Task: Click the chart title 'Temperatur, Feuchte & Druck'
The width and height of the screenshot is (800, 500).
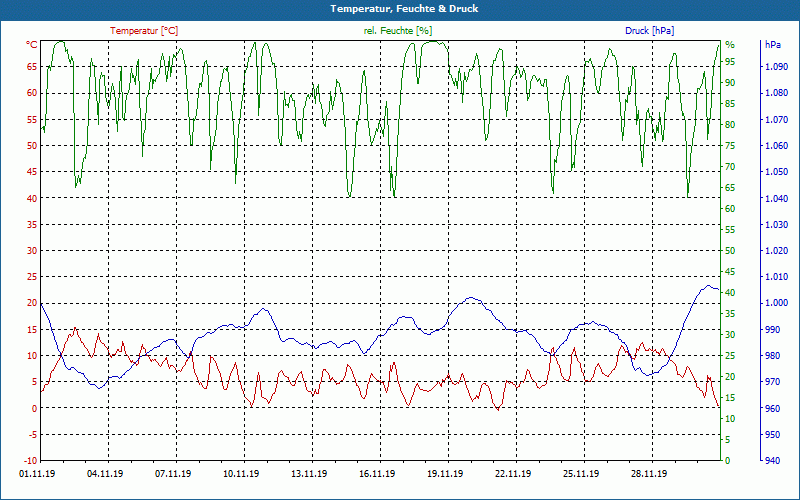Action: pyautogui.click(x=404, y=9)
